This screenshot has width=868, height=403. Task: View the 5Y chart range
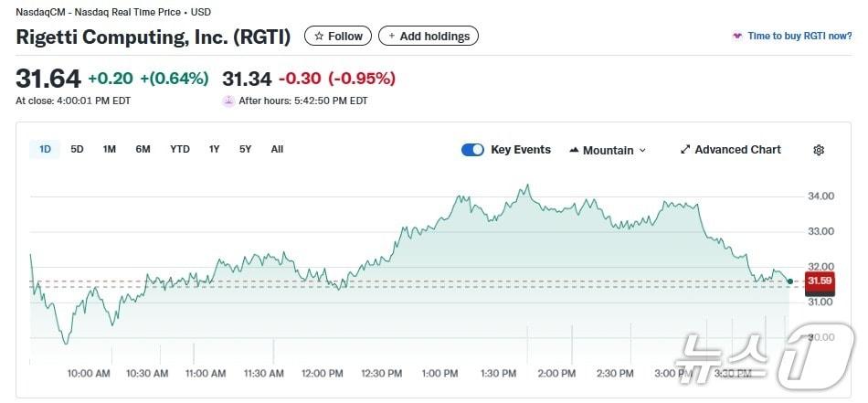pos(245,149)
